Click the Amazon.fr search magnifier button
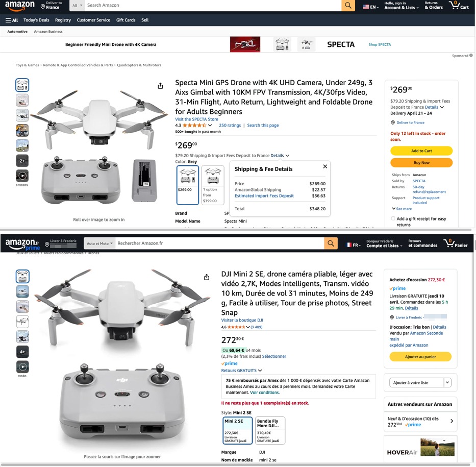 point(331,243)
